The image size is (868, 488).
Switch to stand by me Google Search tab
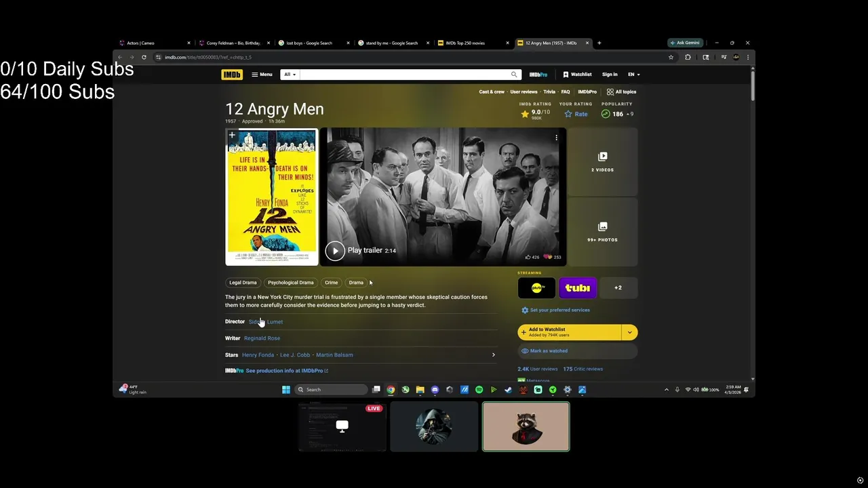(x=395, y=43)
